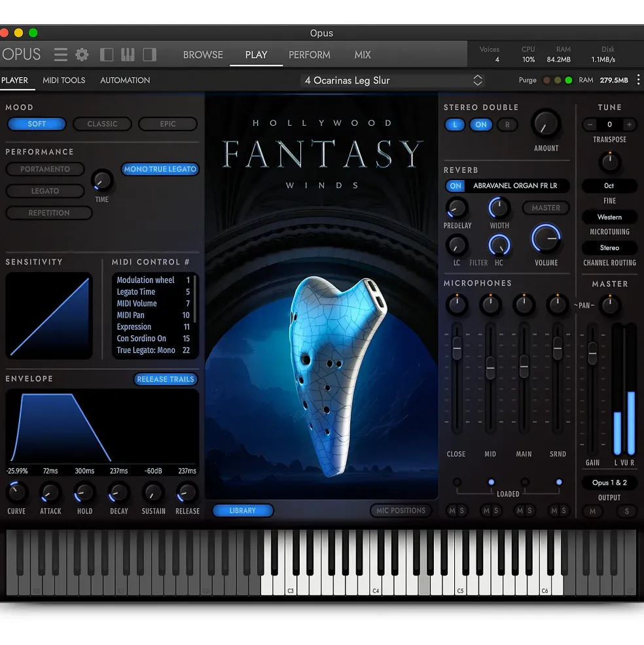This screenshot has height=645, width=644.
Task: Adjust the envelope Sustain knob
Action: pyautogui.click(x=153, y=492)
